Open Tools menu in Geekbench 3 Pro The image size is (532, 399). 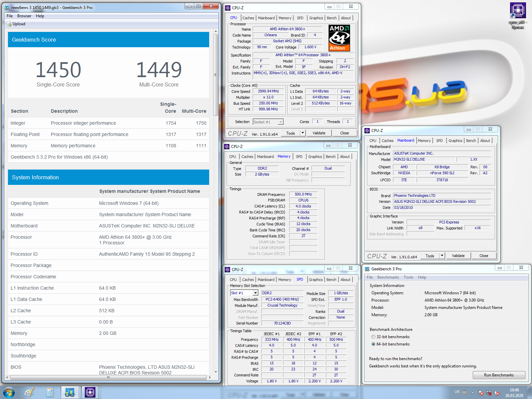click(x=409, y=277)
